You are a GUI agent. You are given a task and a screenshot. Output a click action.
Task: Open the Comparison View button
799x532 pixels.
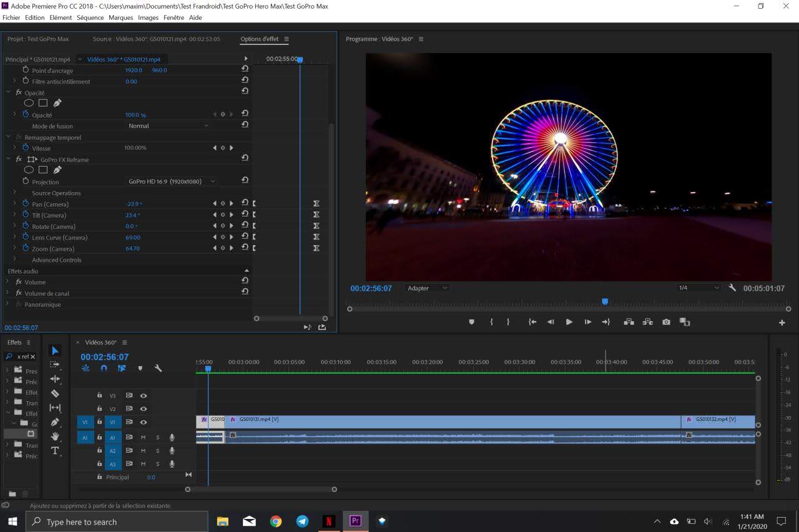pos(685,322)
